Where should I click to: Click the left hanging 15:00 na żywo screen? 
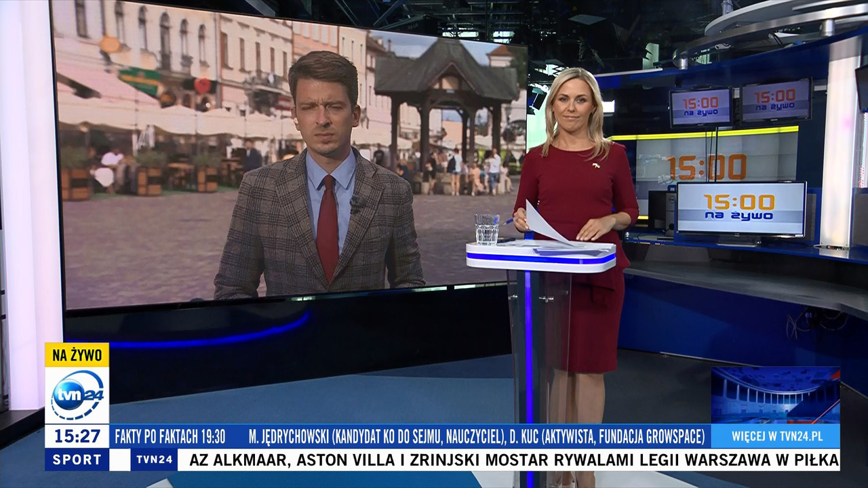click(701, 106)
